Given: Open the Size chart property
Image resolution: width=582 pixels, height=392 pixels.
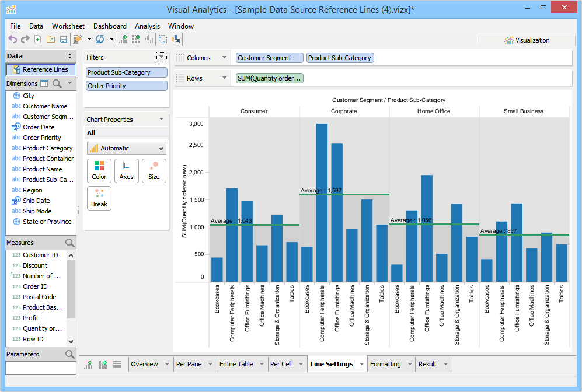Looking at the screenshot, I should pyautogui.click(x=154, y=170).
